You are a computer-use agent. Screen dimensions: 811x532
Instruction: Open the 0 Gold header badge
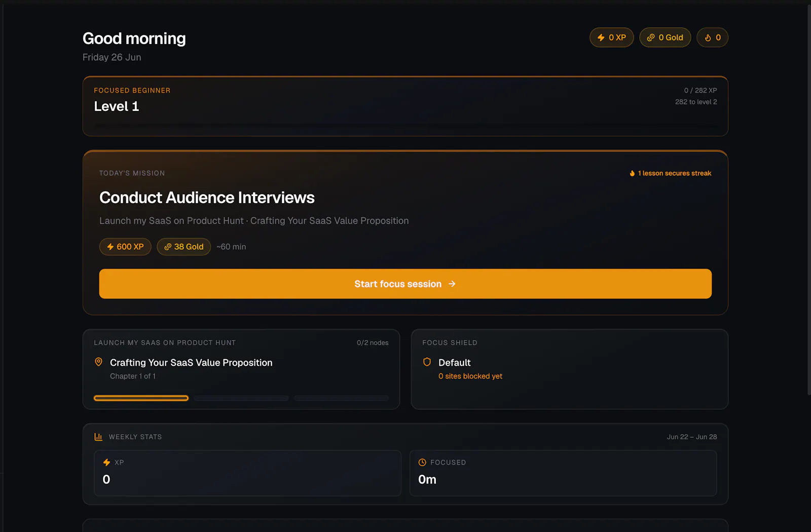pyautogui.click(x=665, y=37)
